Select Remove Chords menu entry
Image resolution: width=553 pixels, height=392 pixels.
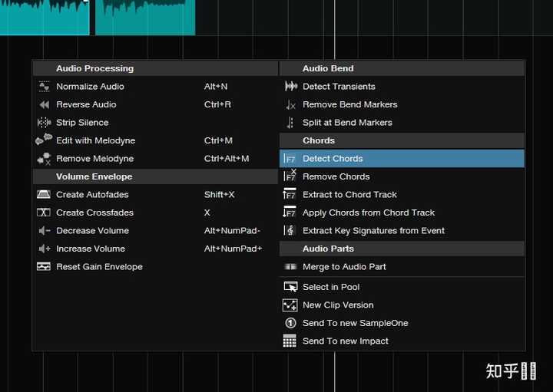pos(336,176)
